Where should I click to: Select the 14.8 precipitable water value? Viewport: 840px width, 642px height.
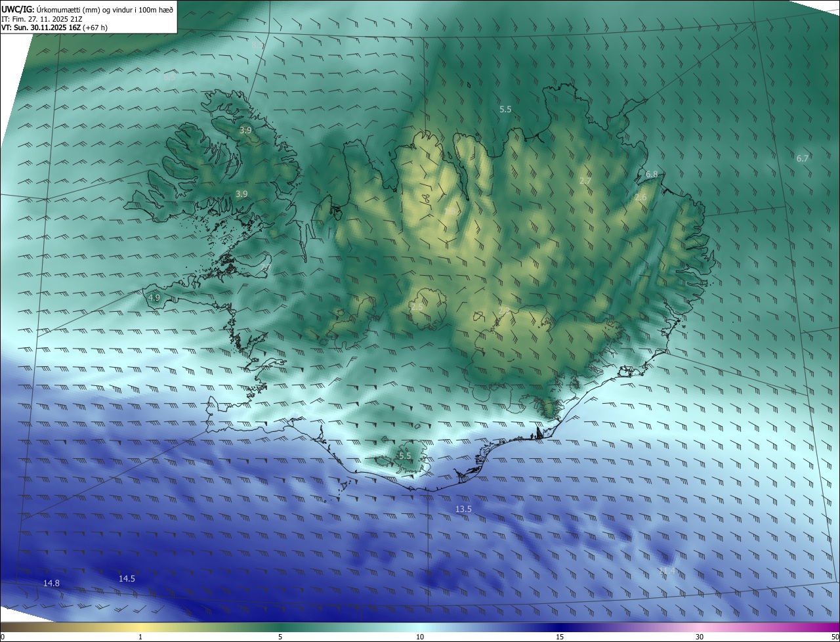coord(51,583)
